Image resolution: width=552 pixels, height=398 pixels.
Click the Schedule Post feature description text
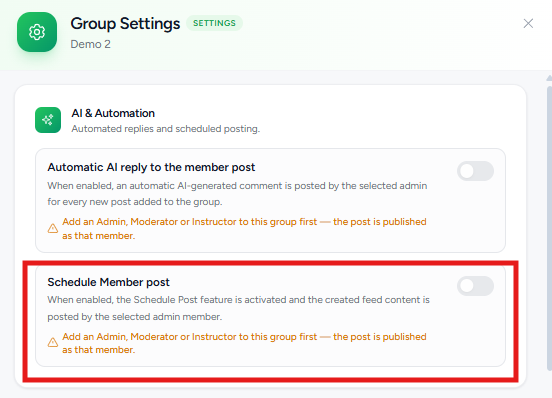coord(239,308)
